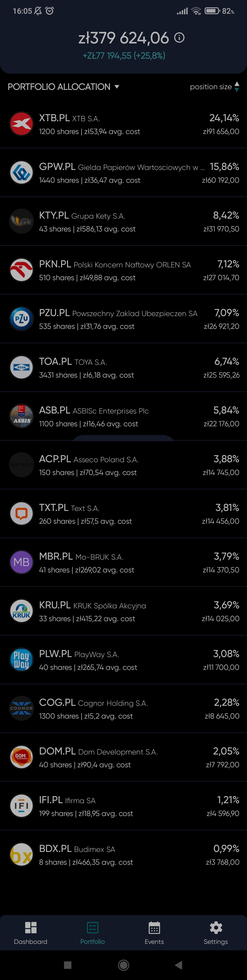Tap the info icon beside portfolio value
Image resolution: width=247 pixels, height=980 pixels.
coord(179,38)
